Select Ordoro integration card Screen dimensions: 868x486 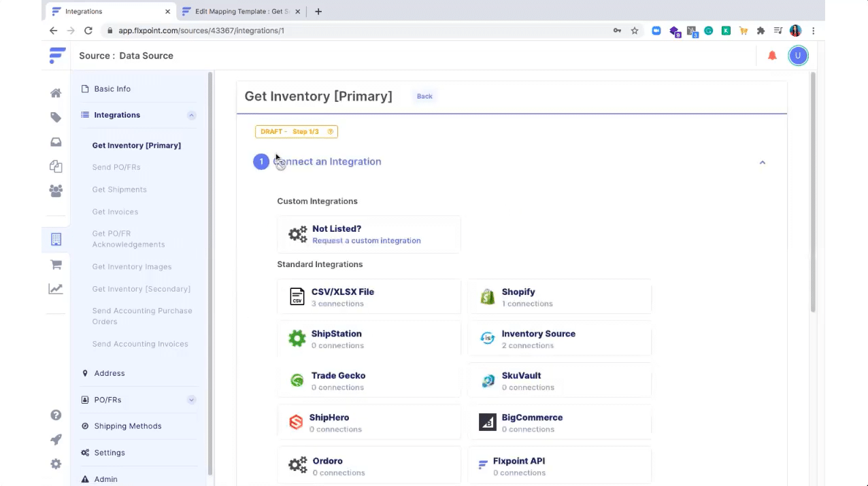369,466
